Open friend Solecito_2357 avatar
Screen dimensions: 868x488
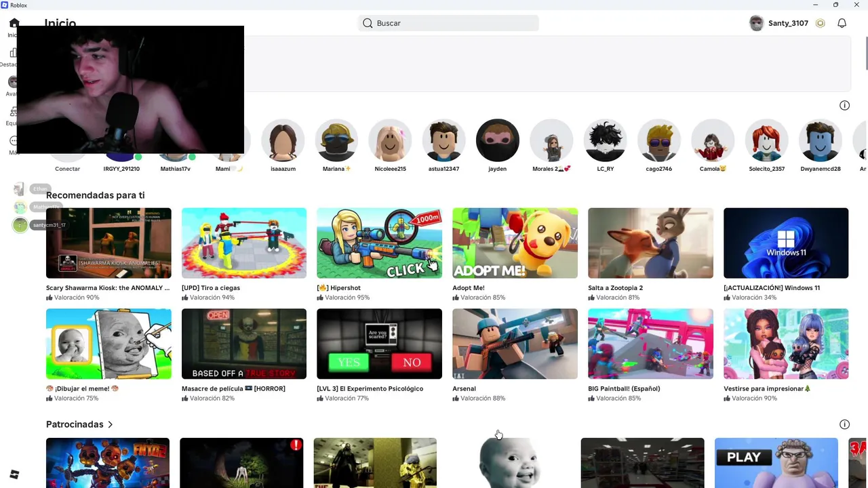coord(766,140)
